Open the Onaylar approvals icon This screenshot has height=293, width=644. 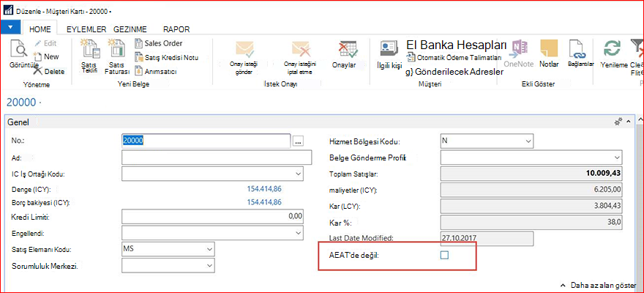348,50
